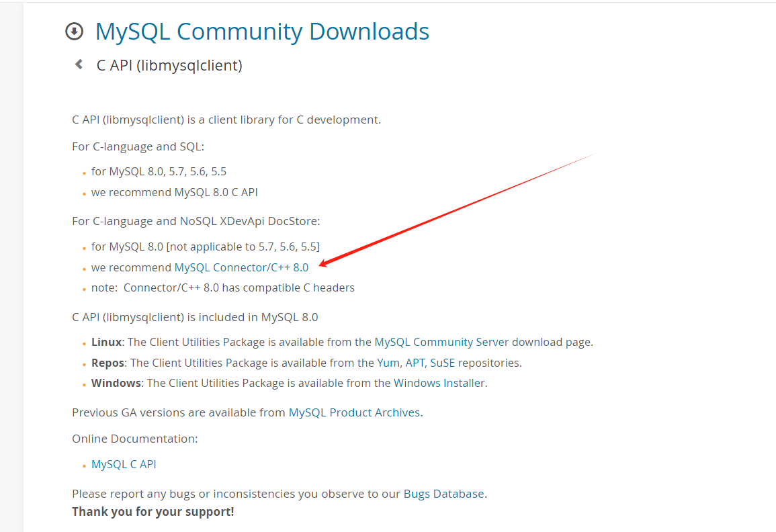Click 'Previous GA versions are available from' text
The width and height of the screenshot is (776, 532).
[179, 412]
